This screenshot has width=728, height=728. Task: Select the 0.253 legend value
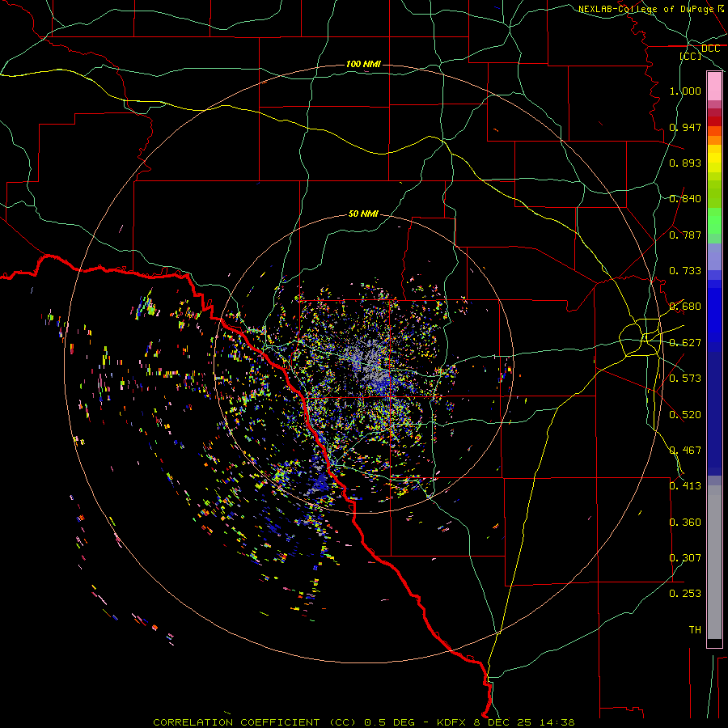pos(685,594)
